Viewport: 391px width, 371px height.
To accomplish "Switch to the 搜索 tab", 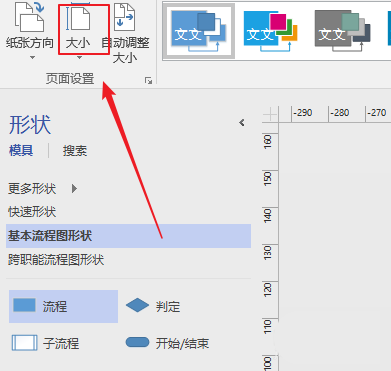I will coord(75,151).
